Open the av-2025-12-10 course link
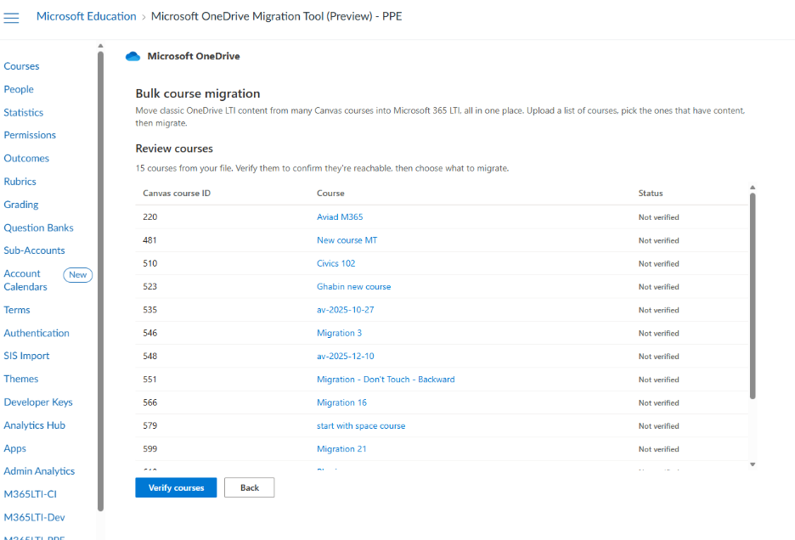Viewport: 795px width, 540px height. [345, 356]
